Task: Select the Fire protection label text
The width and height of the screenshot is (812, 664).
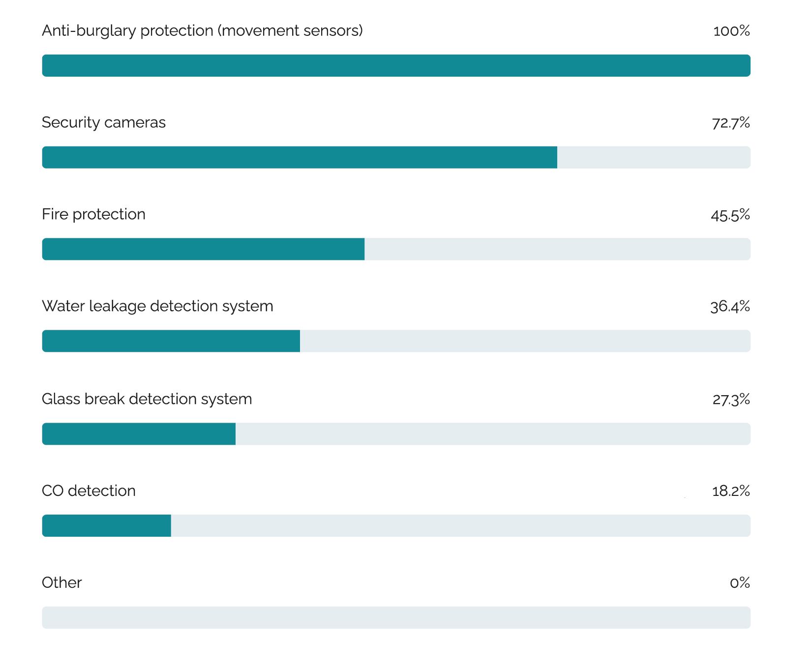Action: click(x=93, y=214)
